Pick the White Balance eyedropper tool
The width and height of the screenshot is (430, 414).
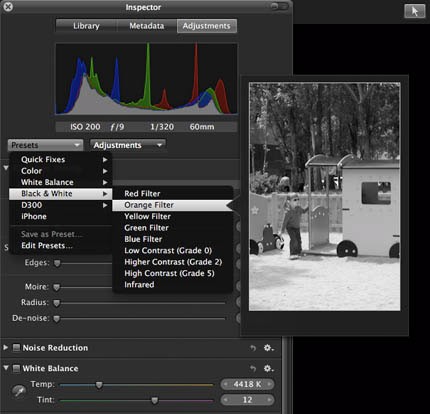19,391
